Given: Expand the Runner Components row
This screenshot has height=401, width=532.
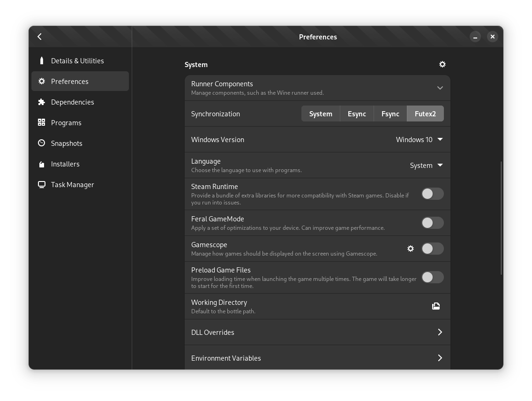Looking at the screenshot, I should point(440,88).
